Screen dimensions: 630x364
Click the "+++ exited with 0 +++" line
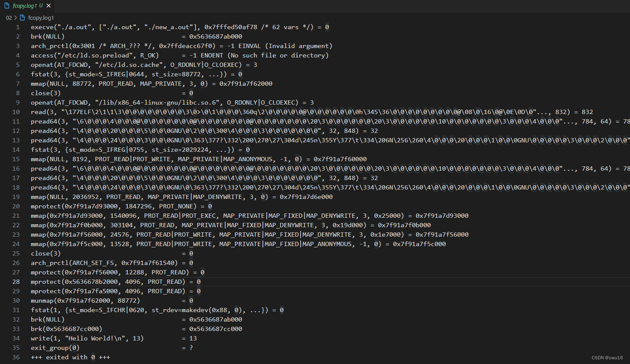pos(70,357)
